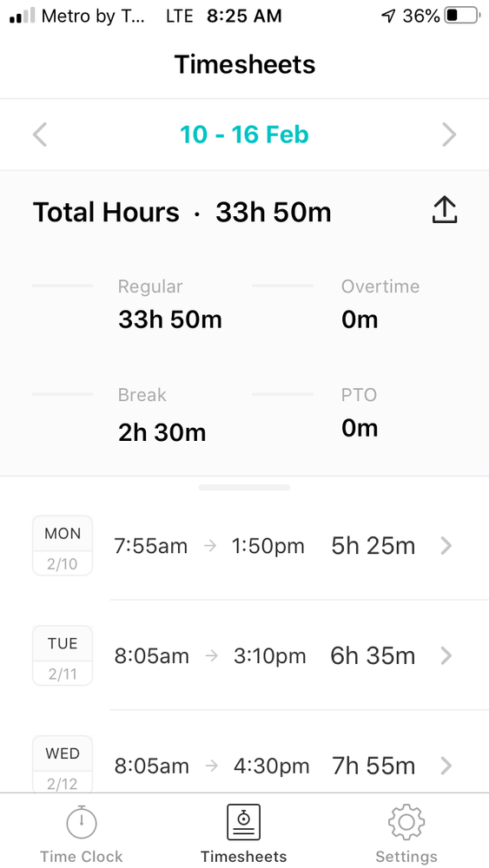
Task: Open Tuesday 6h 35m duration entry
Action: pyautogui.click(x=373, y=656)
